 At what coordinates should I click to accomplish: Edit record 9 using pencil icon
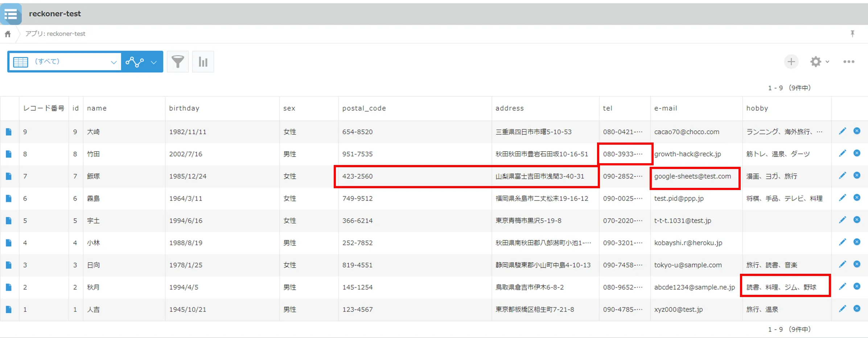842,131
